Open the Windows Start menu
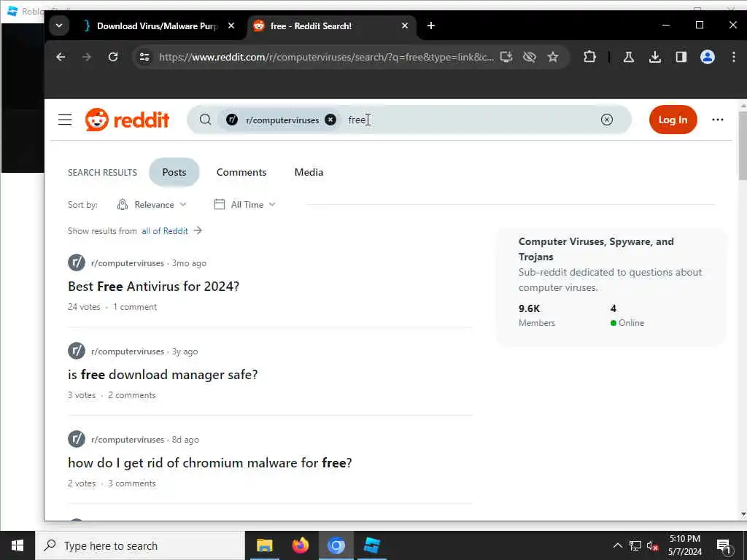 [x=18, y=545]
